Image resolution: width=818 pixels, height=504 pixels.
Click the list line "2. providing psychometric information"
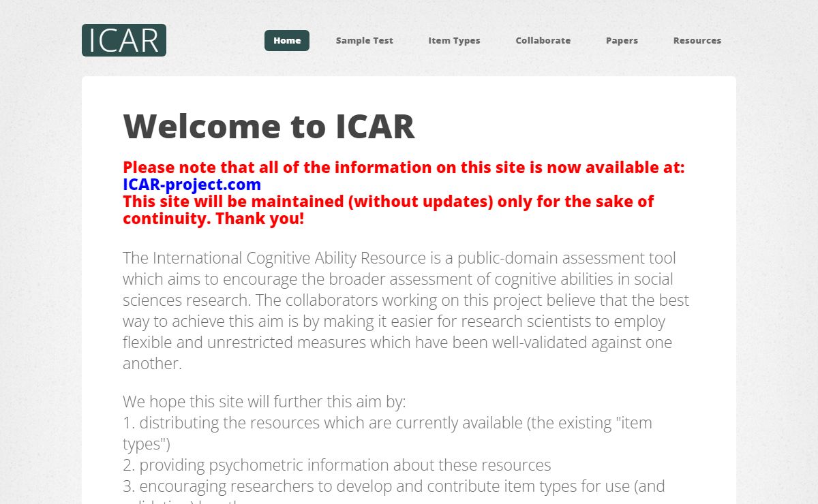click(337, 465)
